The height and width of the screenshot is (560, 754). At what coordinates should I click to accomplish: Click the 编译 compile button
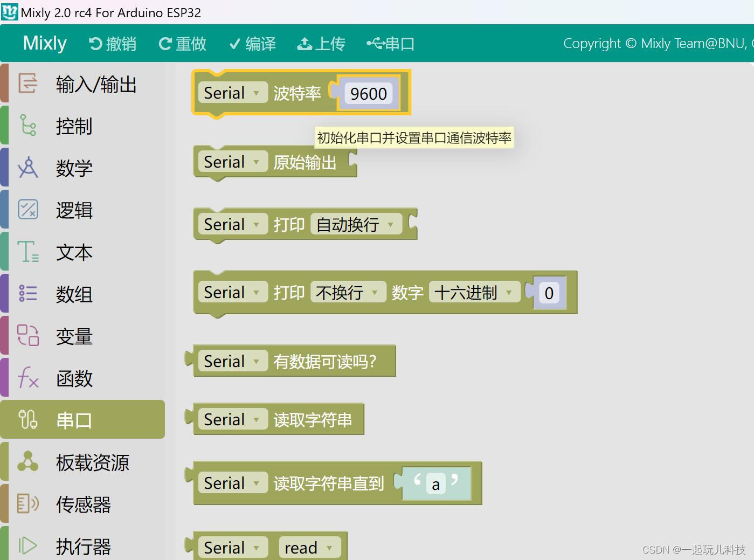(x=252, y=44)
